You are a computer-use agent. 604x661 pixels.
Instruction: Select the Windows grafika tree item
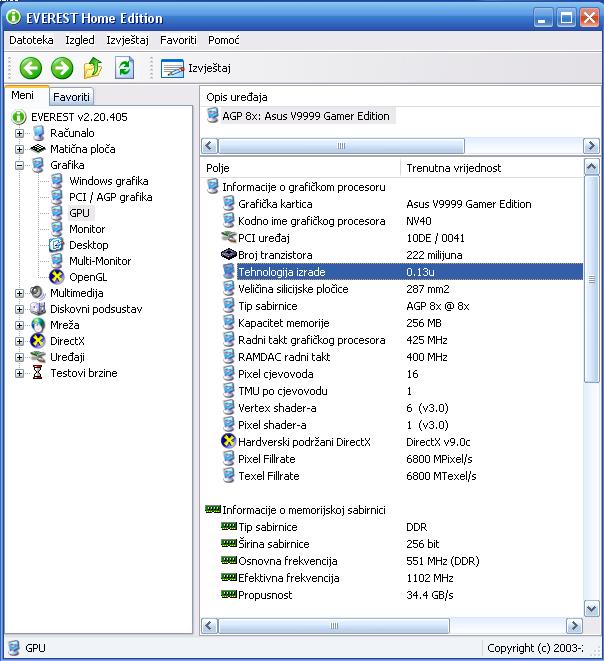pos(108,181)
